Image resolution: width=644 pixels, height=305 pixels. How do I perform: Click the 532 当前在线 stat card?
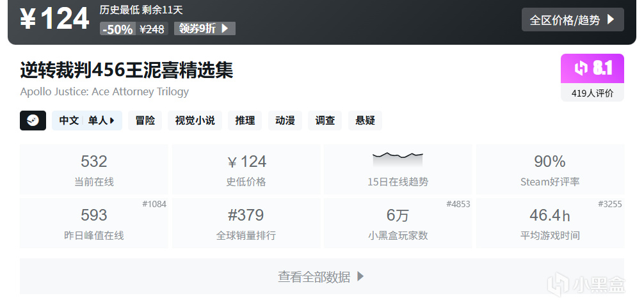click(x=93, y=169)
